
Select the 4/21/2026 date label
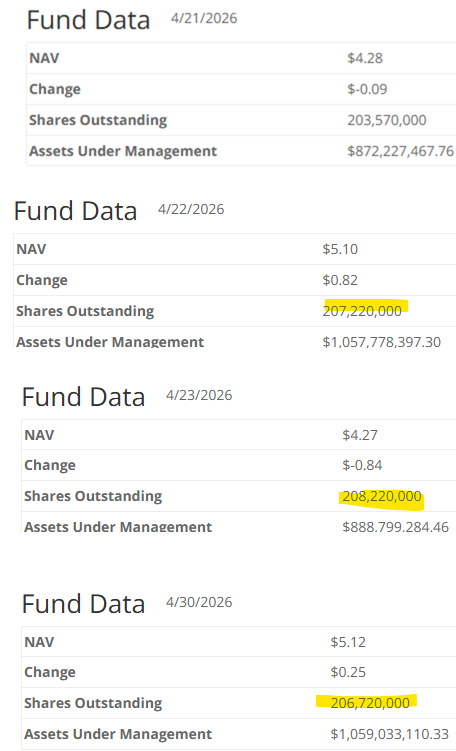pos(204,18)
